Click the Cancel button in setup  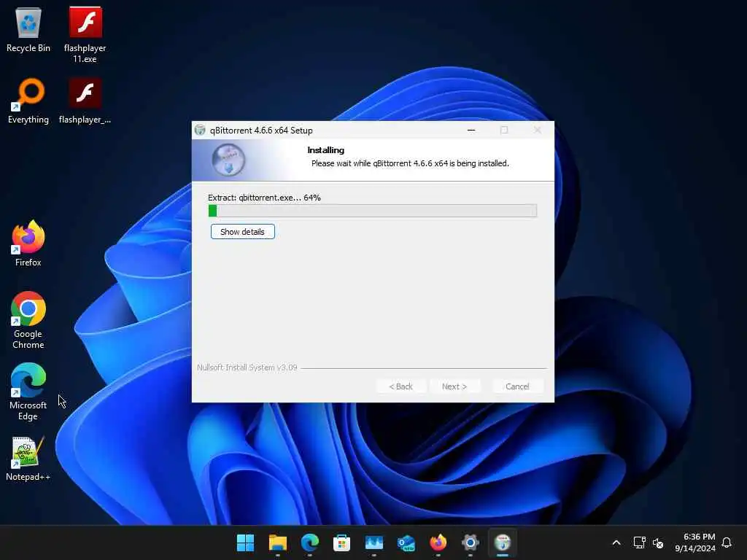pos(517,386)
